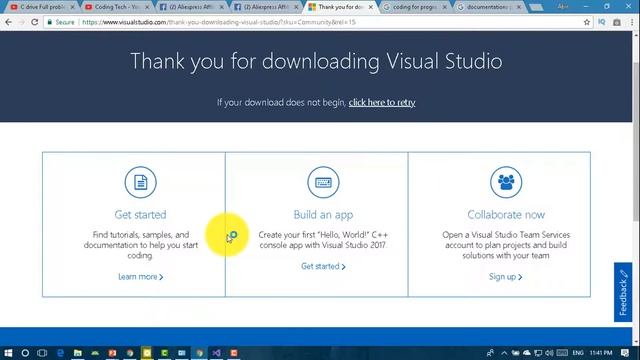Click the camera extension icon in toolbar

[x=617, y=22]
